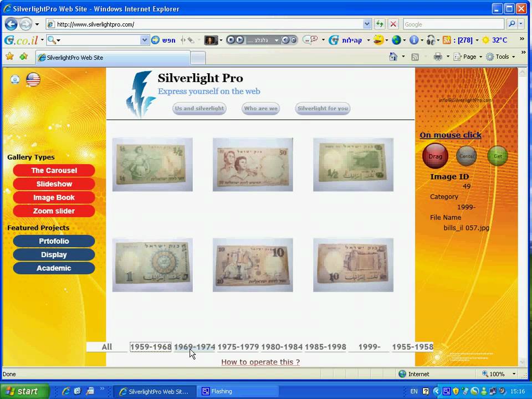Click the green Refresh page icon
The height and width of the screenshot is (399, 532).
click(x=380, y=24)
